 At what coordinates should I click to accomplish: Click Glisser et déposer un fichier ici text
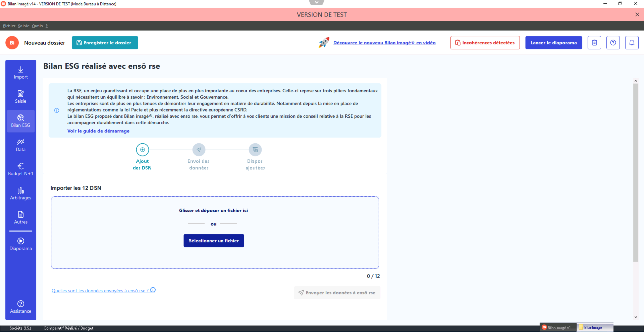click(214, 211)
